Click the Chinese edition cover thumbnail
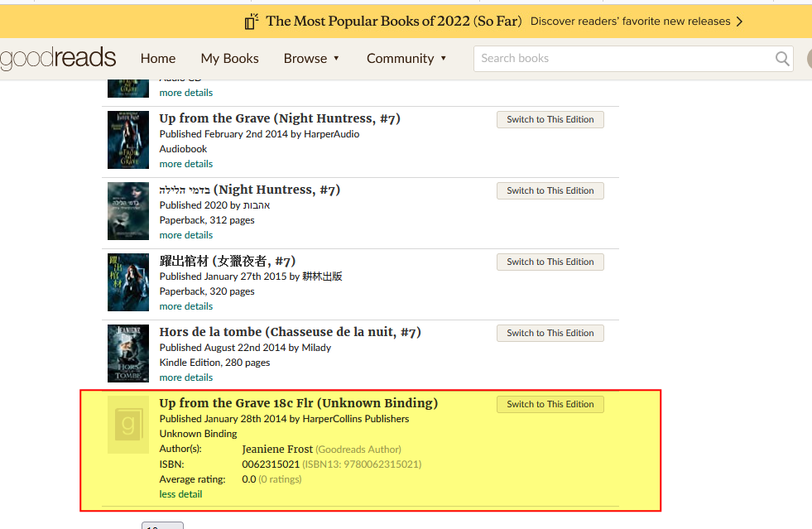The width and height of the screenshot is (812, 529). [128, 282]
